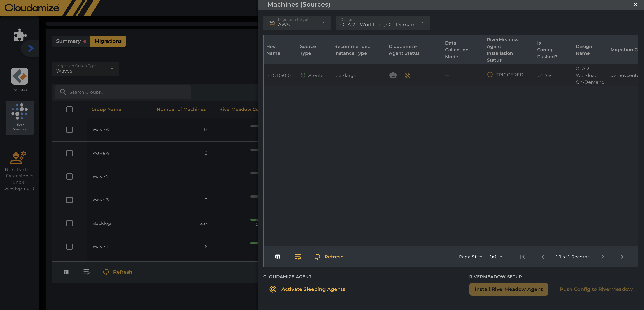The height and width of the screenshot is (310, 644).
Task: Expand sidebar with blue chevron arrow
Action: 31,48
